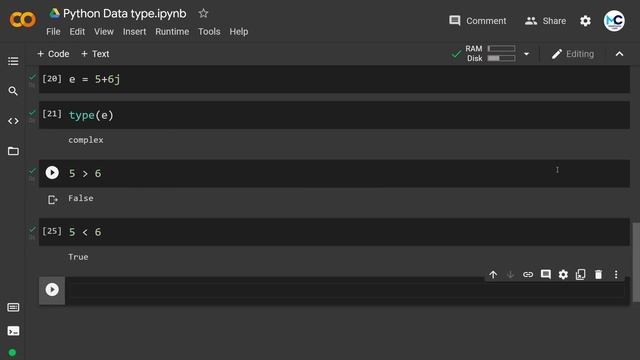
Task: Open the Runtime menu
Action: click(172, 31)
